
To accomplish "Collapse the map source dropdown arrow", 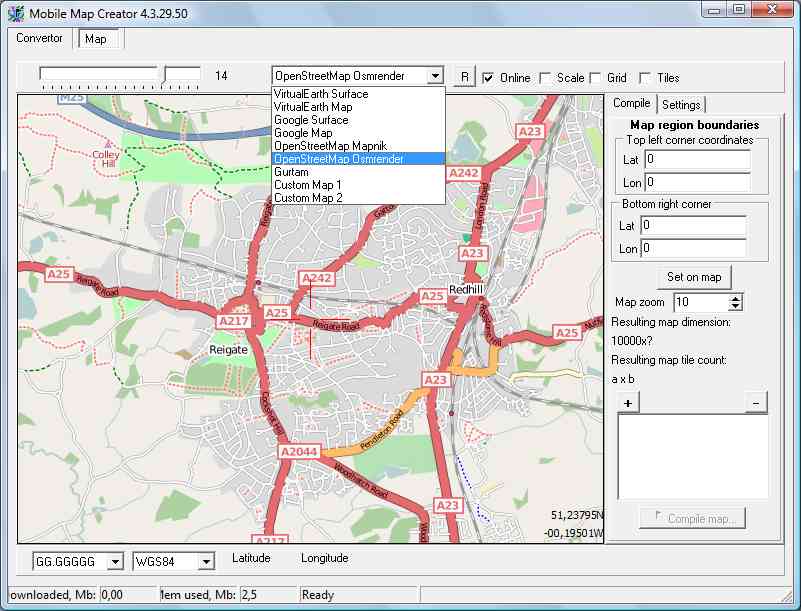I will coord(434,76).
